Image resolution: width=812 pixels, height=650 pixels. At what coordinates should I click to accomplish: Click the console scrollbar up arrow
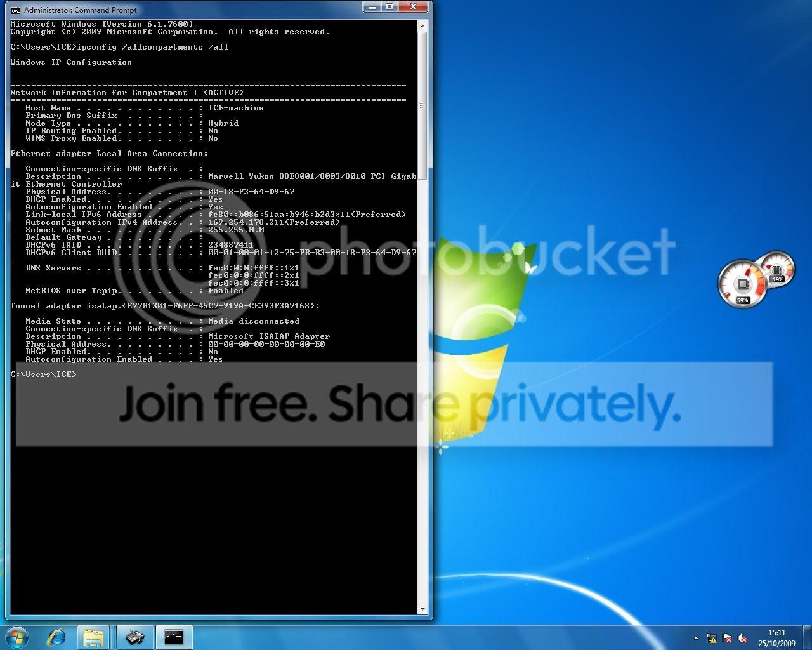click(422, 26)
